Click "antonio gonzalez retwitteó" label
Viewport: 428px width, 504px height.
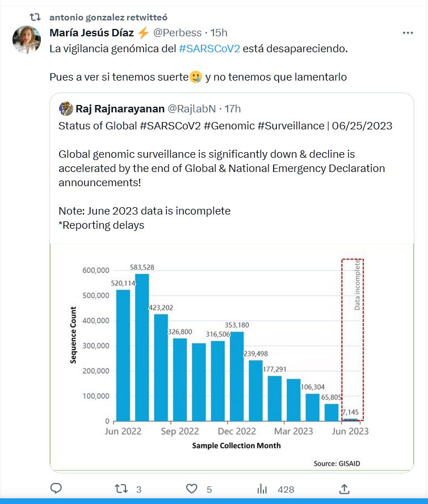[x=108, y=18]
